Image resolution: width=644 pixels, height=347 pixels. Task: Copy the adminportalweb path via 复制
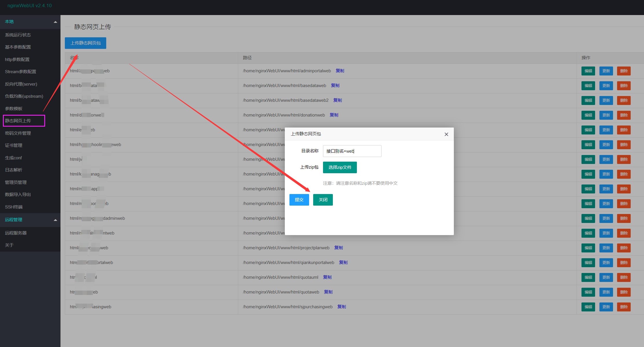tap(340, 71)
